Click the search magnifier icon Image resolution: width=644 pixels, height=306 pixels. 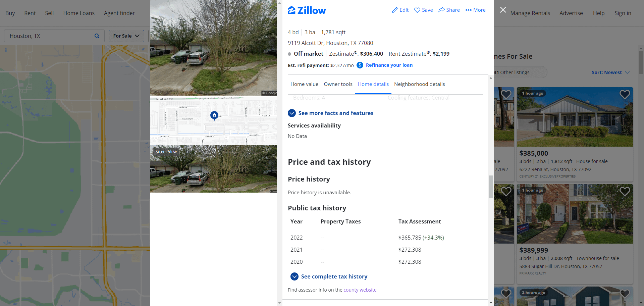click(97, 36)
